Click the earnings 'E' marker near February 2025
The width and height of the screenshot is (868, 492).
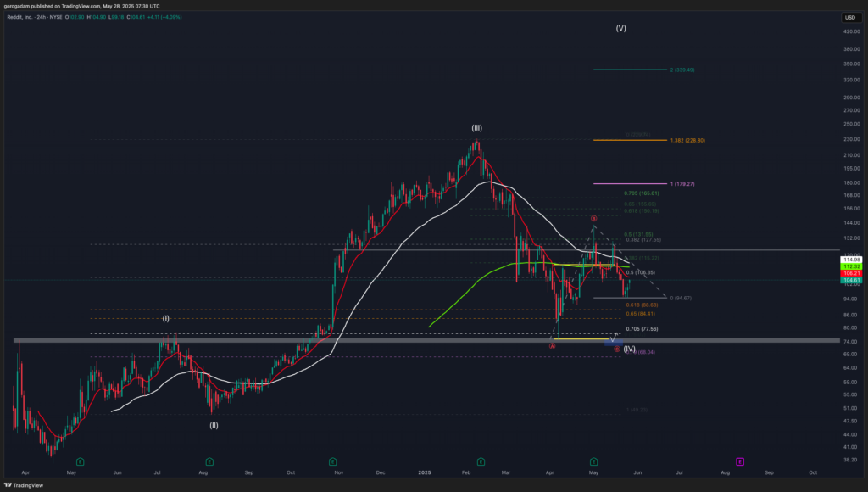481,461
